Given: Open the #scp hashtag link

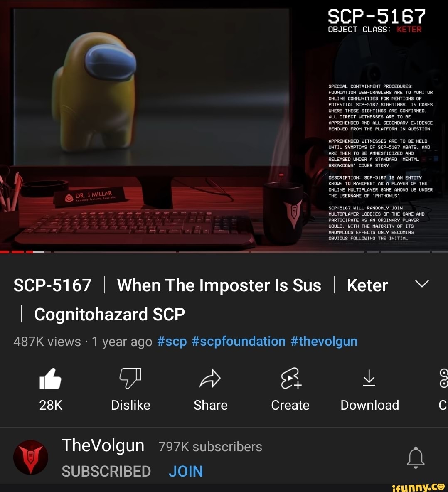Looking at the screenshot, I should pyautogui.click(x=172, y=342).
